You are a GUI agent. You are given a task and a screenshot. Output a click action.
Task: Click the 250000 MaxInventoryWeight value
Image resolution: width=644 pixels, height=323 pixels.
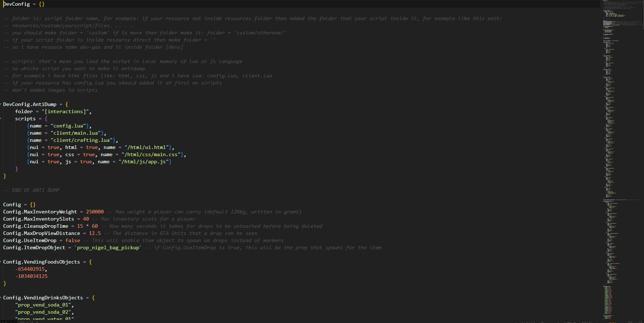tap(95, 212)
